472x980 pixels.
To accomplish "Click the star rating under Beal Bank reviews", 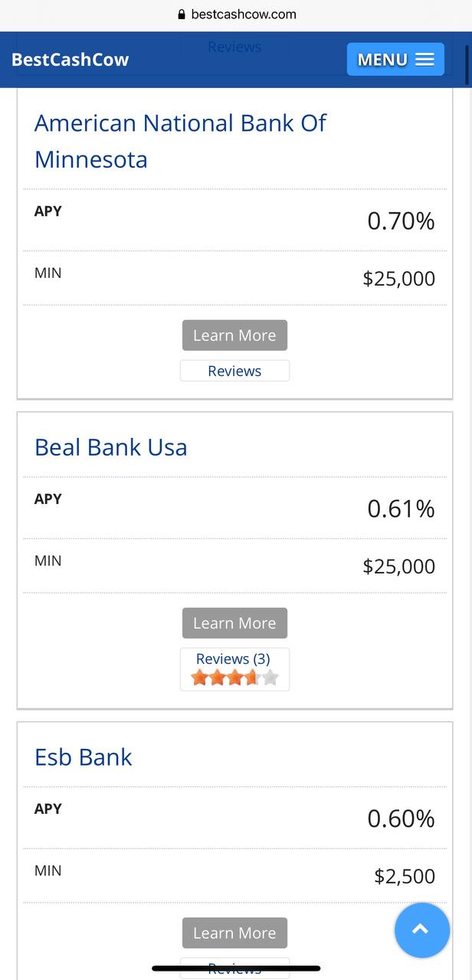I will click(x=234, y=678).
